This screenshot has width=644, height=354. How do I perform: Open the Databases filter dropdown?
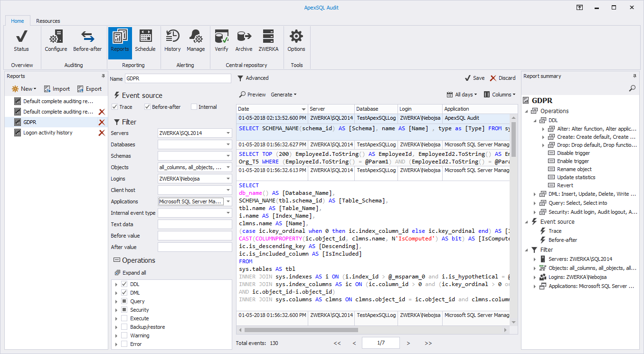228,144
